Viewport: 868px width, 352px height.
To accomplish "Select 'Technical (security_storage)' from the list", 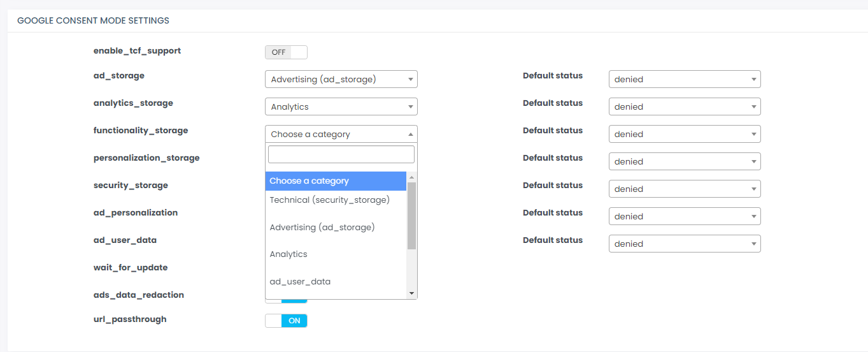I will pos(329,200).
